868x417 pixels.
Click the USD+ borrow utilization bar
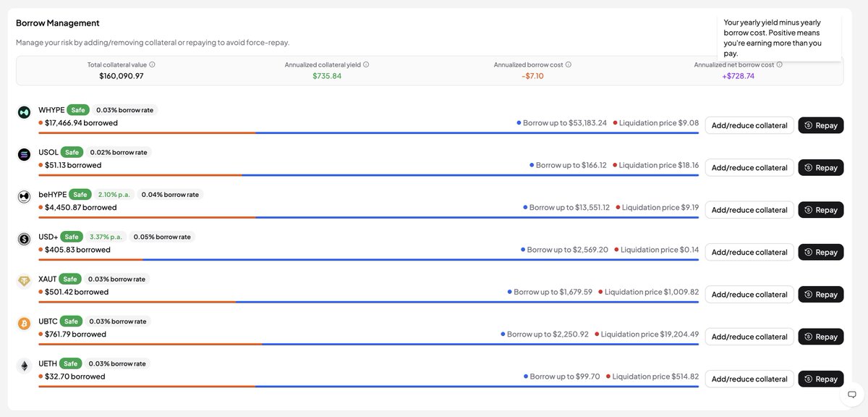click(x=369, y=259)
